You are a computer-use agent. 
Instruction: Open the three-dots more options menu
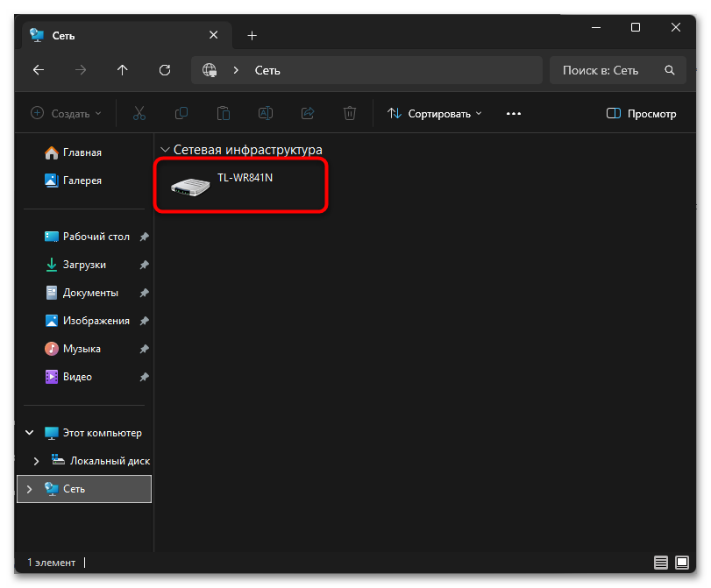coord(514,113)
